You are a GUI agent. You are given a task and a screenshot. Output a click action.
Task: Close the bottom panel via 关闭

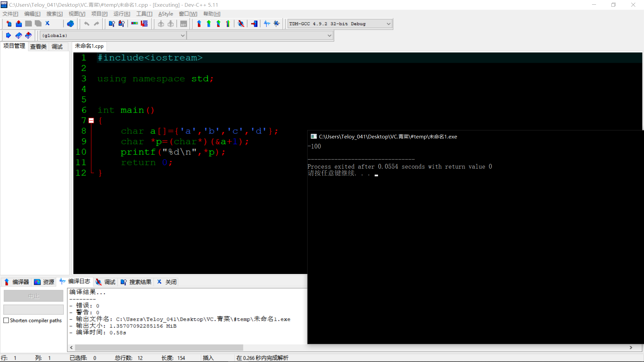(167, 282)
